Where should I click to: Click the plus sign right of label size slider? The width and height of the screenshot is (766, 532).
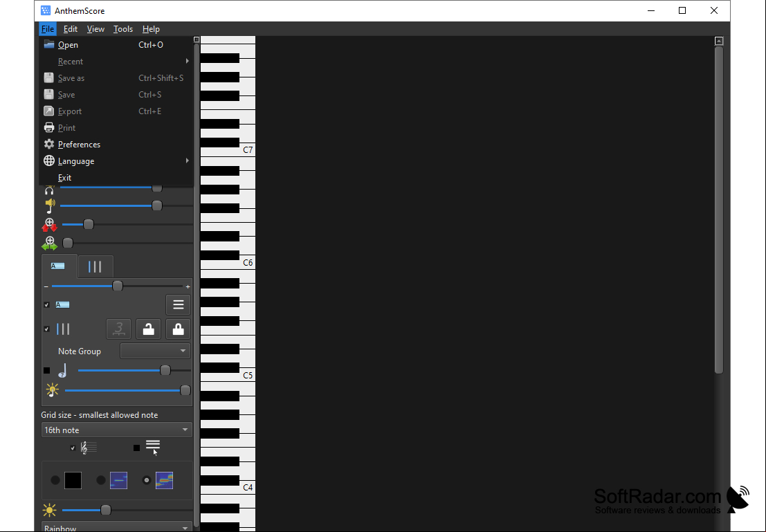pyautogui.click(x=188, y=287)
